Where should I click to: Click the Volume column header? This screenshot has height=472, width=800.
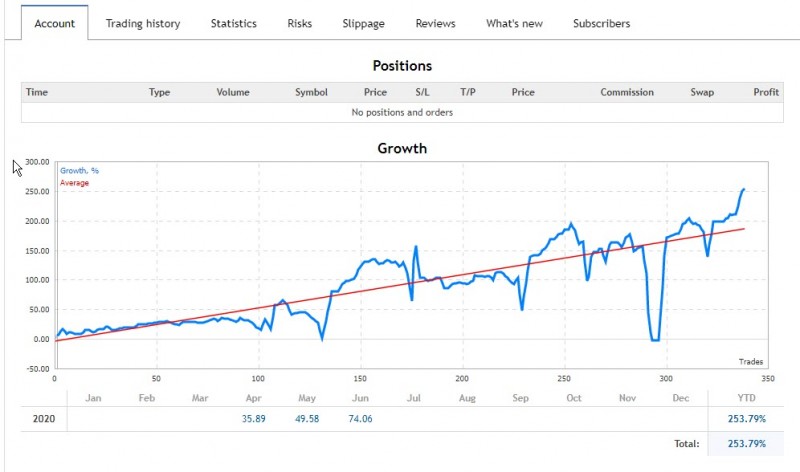click(x=233, y=92)
